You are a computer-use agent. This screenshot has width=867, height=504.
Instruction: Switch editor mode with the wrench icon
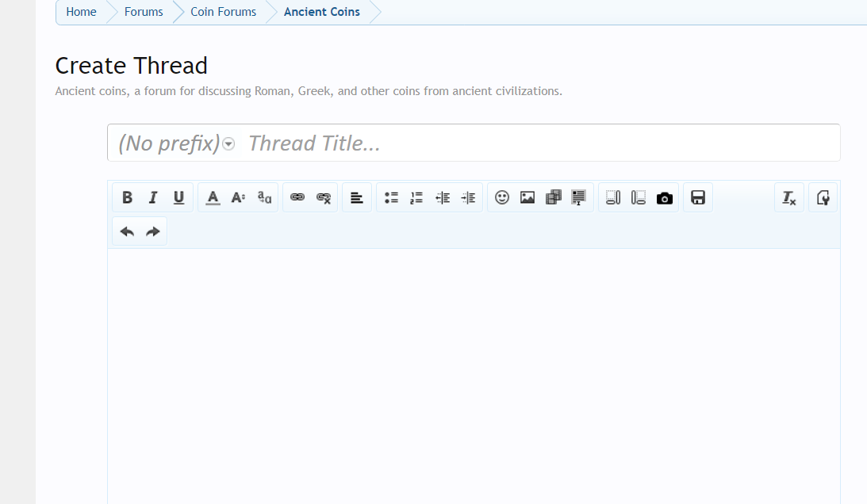click(x=823, y=198)
